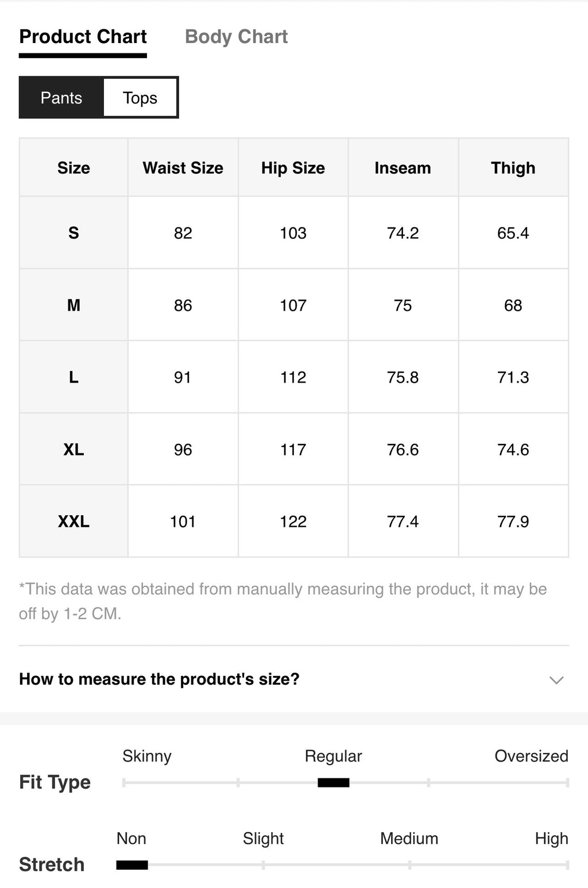This screenshot has width=588, height=888.
Task: Select the L size row label
Action: click(x=73, y=377)
